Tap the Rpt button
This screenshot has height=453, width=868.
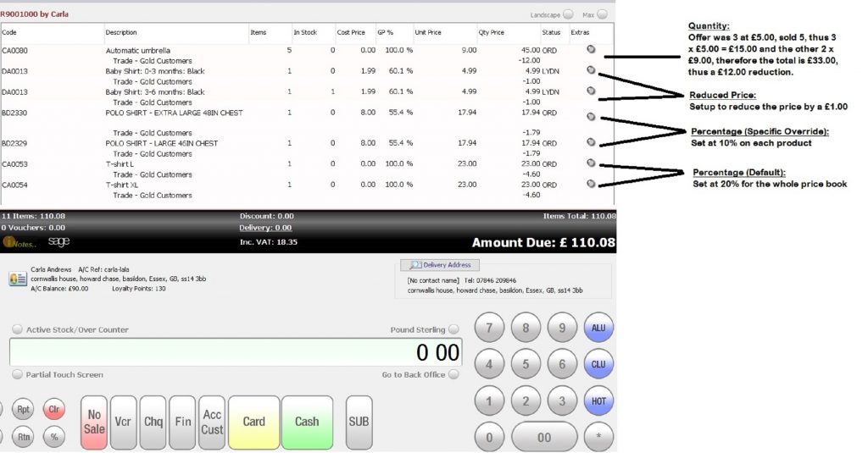coord(23,409)
